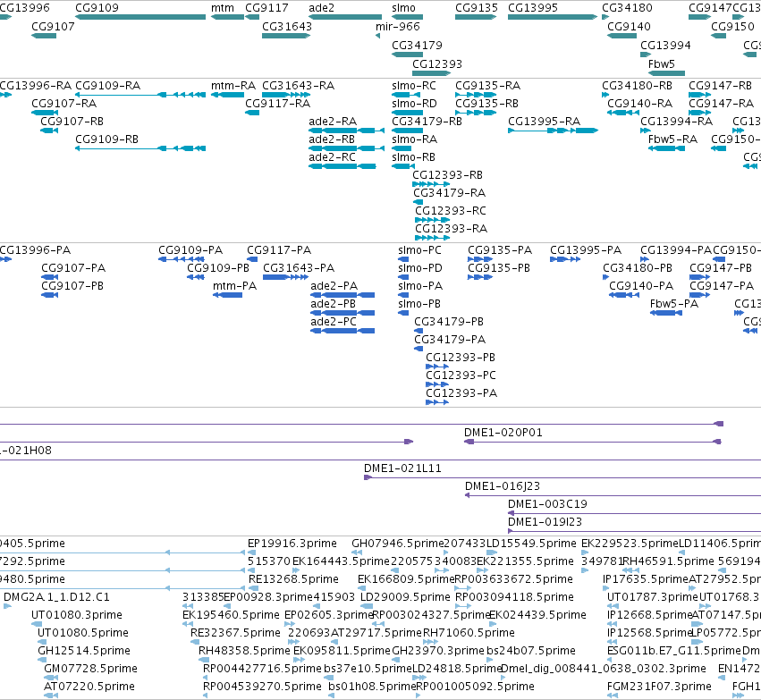Select the EP19916.3prime EST label

(x=292, y=544)
